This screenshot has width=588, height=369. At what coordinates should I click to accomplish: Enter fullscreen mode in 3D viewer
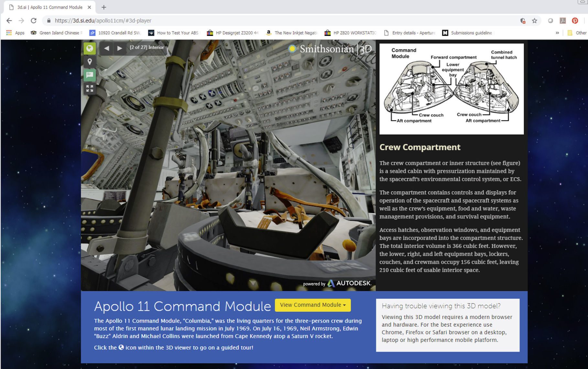(x=90, y=88)
